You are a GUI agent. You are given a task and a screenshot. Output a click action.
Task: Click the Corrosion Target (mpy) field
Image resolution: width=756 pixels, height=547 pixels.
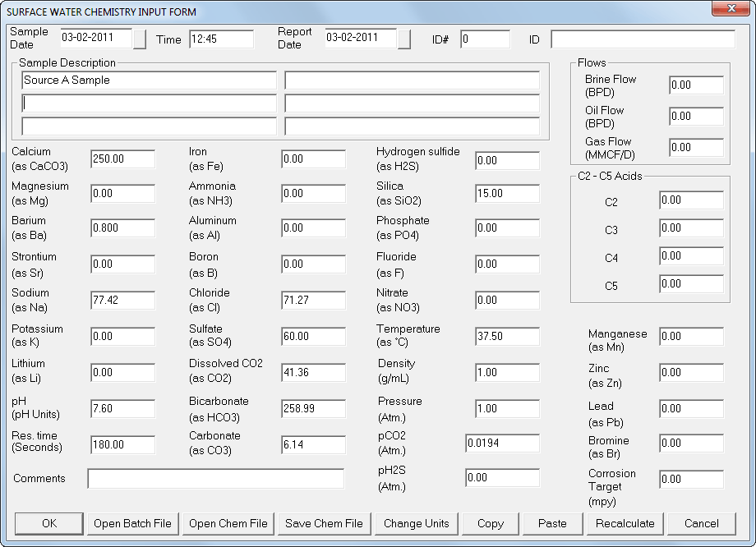coord(691,480)
